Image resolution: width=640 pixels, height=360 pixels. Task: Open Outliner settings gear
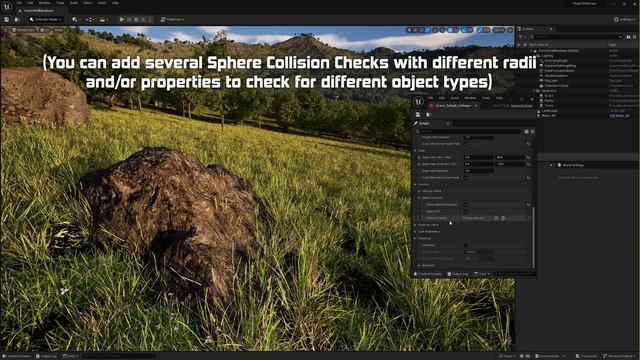click(x=634, y=37)
